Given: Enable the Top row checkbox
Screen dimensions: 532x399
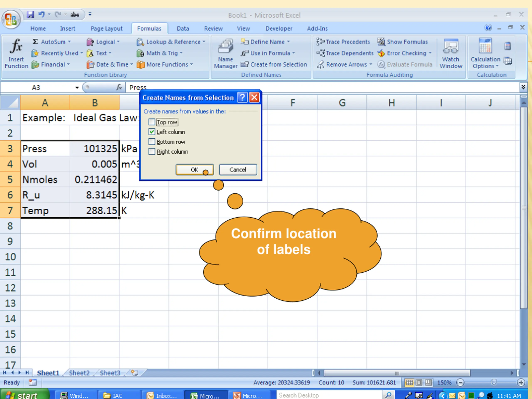Looking at the screenshot, I should pyautogui.click(x=152, y=122).
